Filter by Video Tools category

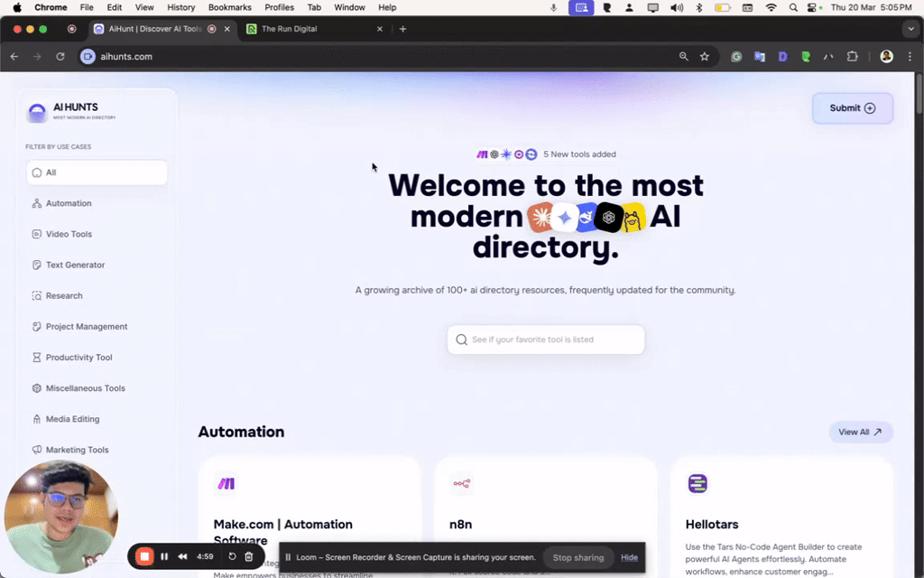click(62, 234)
